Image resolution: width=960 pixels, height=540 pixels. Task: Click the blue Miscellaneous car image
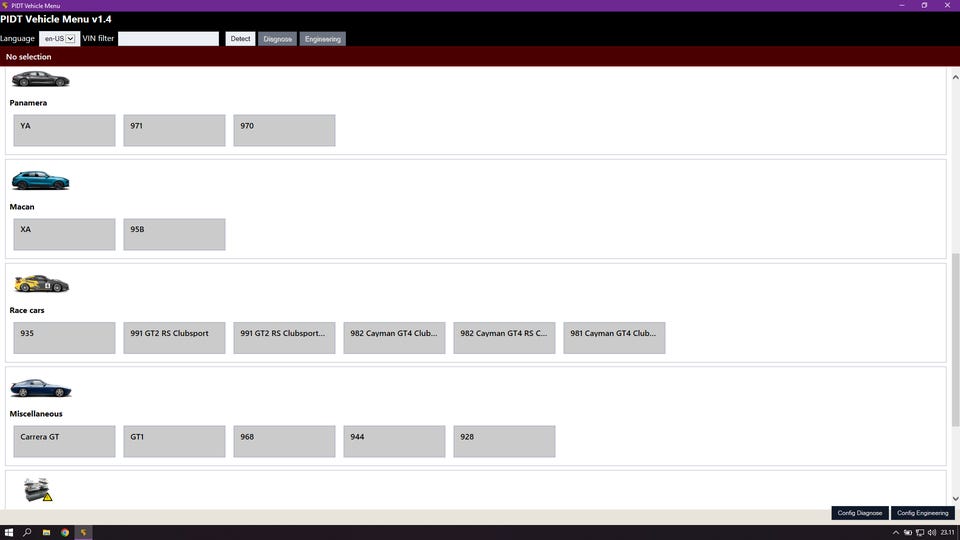click(x=40, y=388)
